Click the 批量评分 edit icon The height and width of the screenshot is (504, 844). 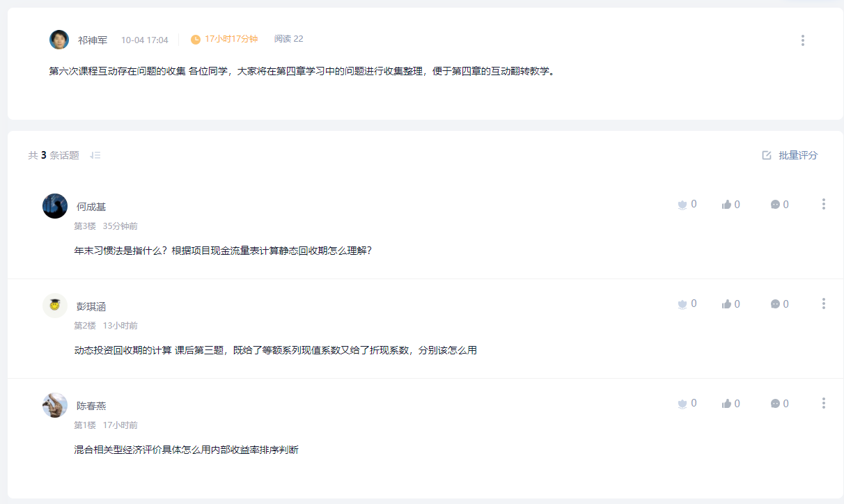(x=767, y=155)
